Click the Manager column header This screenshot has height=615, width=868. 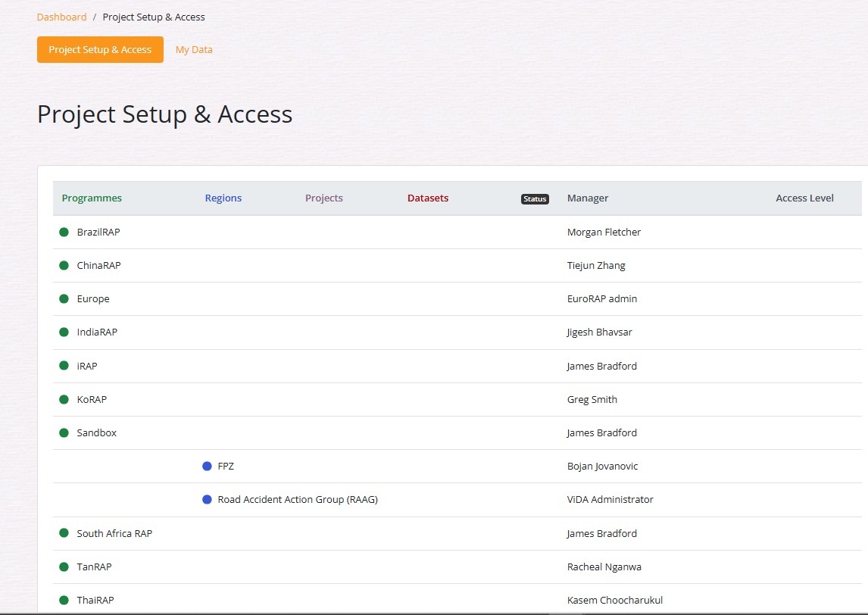click(x=588, y=198)
